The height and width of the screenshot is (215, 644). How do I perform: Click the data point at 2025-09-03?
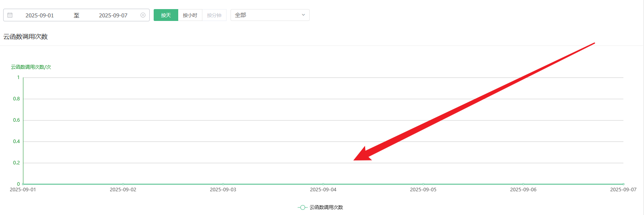click(x=223, y=184)
